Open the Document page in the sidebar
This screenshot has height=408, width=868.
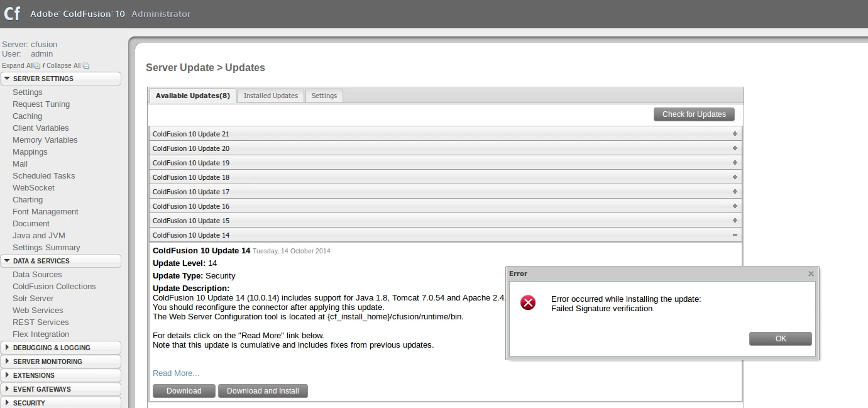pyautogui.click(x=31, y=224)
